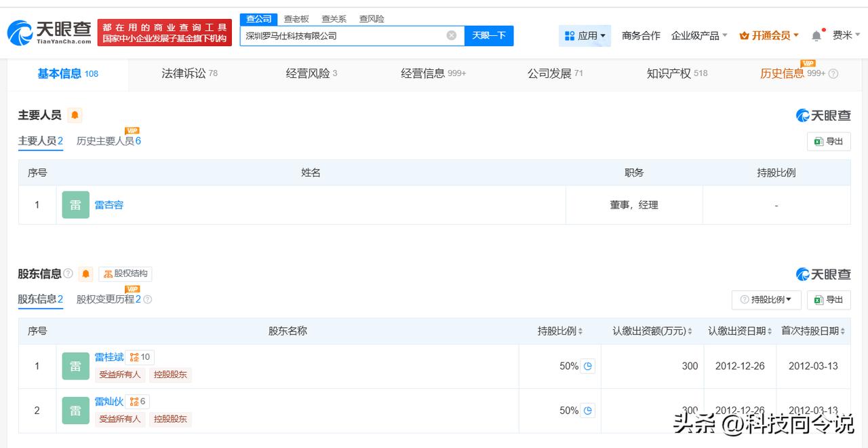868x448 pixels.
Task: Click the 董事，经理 position cell
Action: [634, 205]
